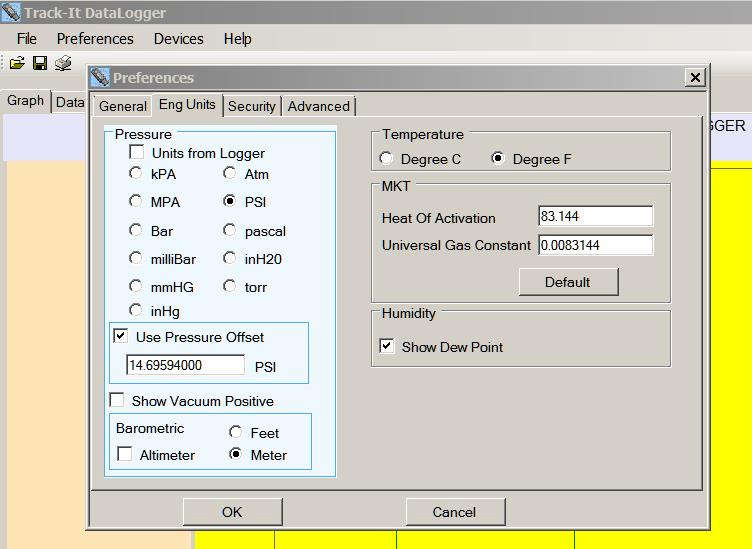752x549 pixels.
Task: Select the Data tab in main window
Action: (x=69, y=102)
